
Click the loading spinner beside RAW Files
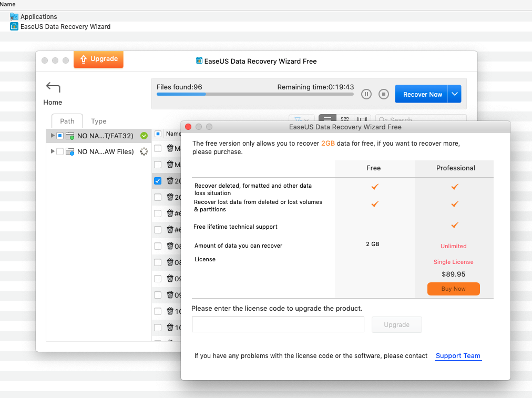tap(144, 151)
